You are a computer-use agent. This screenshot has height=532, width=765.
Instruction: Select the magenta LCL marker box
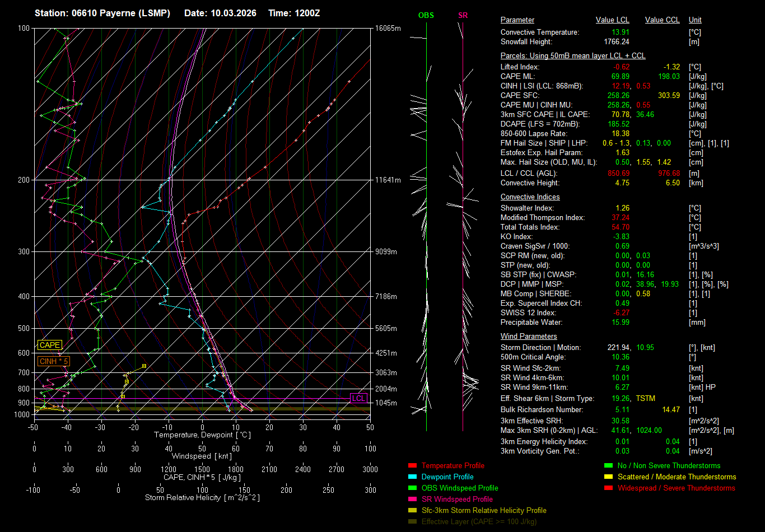(x=358, y=398)
